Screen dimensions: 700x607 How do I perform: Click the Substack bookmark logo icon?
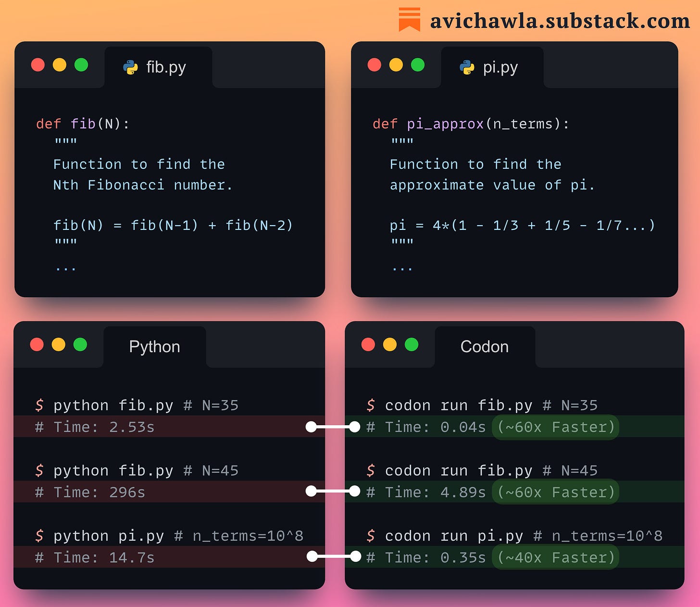click(410, 20)
